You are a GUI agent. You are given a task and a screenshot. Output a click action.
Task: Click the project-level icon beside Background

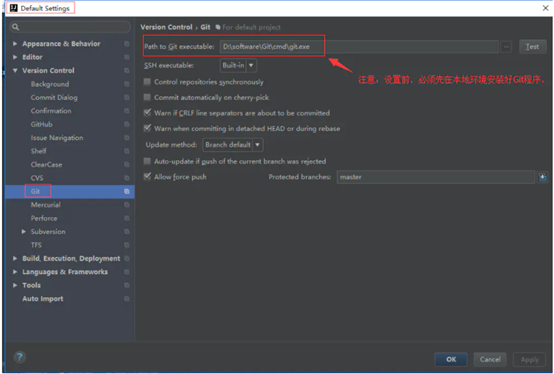126,84
